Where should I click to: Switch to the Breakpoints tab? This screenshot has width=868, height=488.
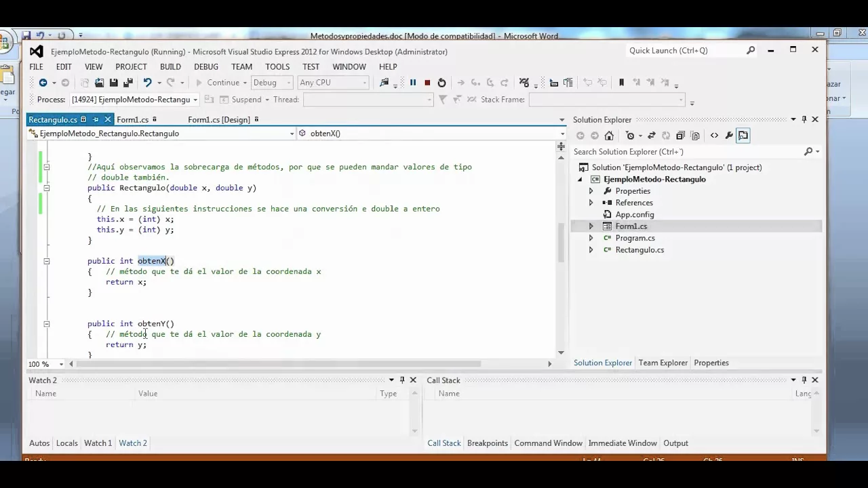[x=488, y=443]
